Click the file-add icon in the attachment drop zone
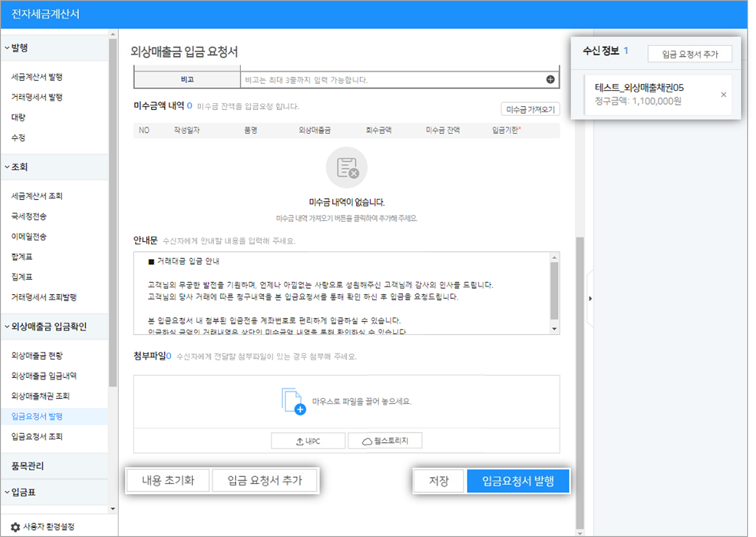 (292, 400)
